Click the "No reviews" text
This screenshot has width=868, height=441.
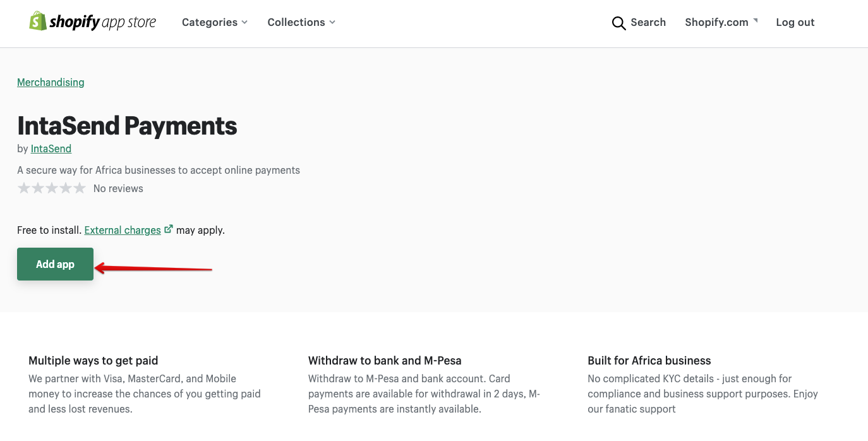pos(118,188)
